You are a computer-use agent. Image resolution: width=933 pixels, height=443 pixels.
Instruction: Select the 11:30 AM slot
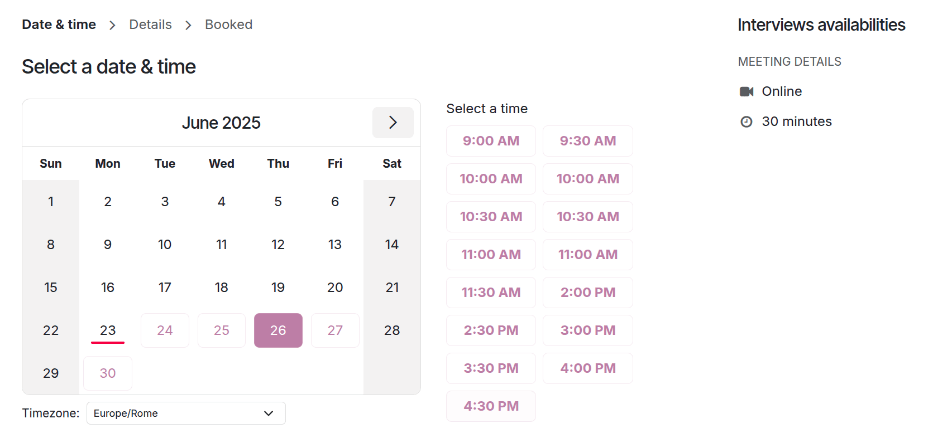[x=491, y=293]
